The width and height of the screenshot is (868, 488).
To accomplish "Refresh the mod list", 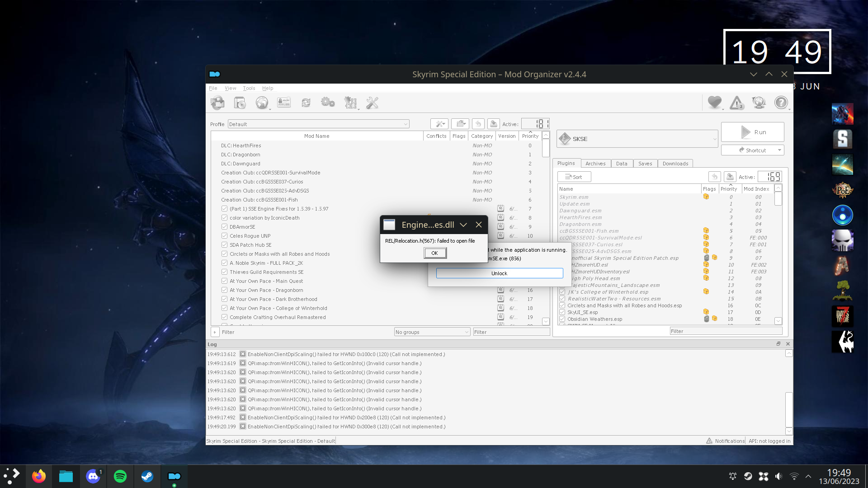I will (x=306, y=103).
